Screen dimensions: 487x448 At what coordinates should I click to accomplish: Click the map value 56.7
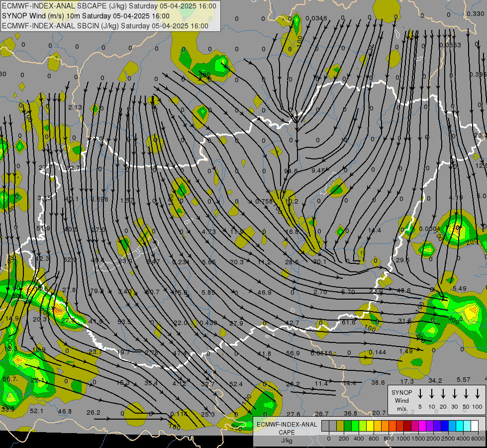(9, 379)
